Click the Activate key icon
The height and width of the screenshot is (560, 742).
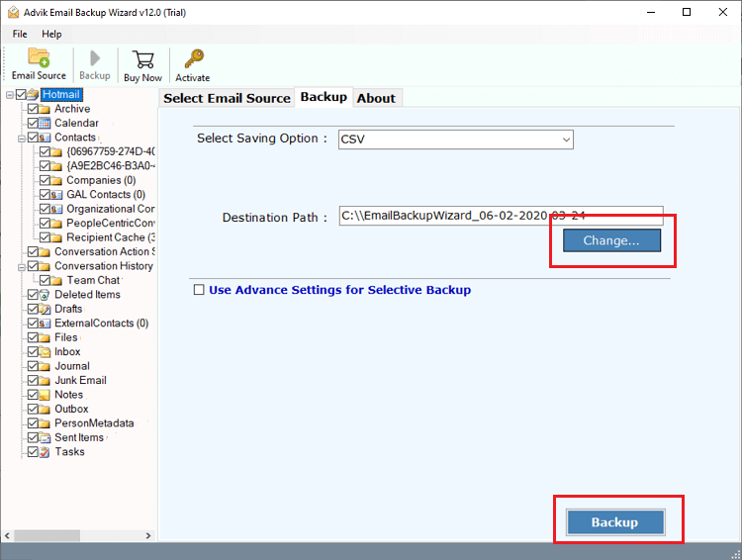(194, 59)
